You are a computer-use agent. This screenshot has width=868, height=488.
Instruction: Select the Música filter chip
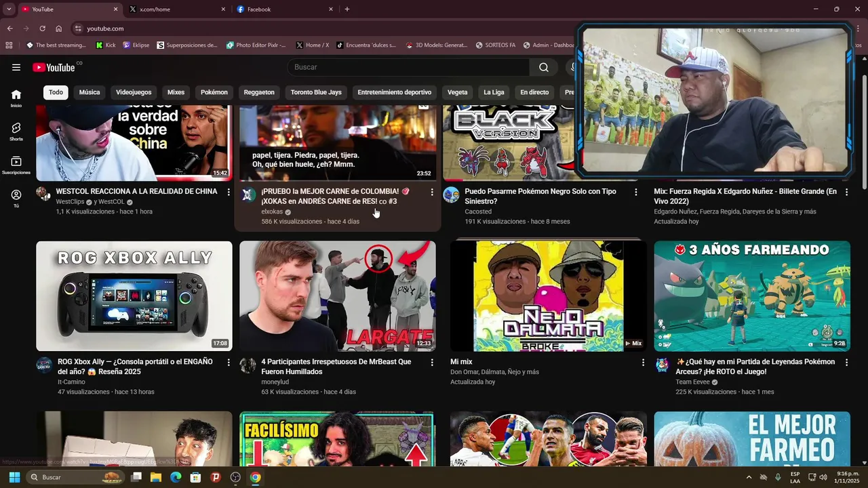[x=90, y=92]
